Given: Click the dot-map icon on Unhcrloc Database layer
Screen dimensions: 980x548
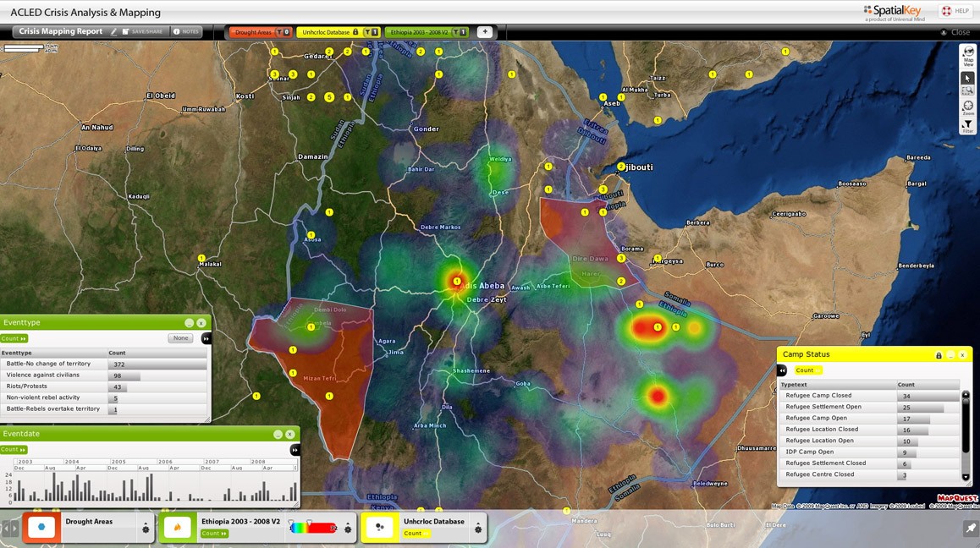Looking at the screenshot, I should pyautogui.click(x=379, y=525).
